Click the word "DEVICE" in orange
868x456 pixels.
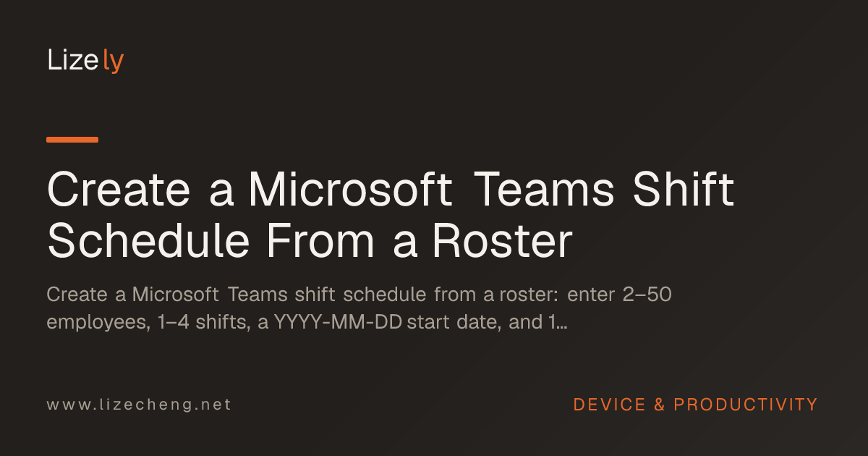610,405
